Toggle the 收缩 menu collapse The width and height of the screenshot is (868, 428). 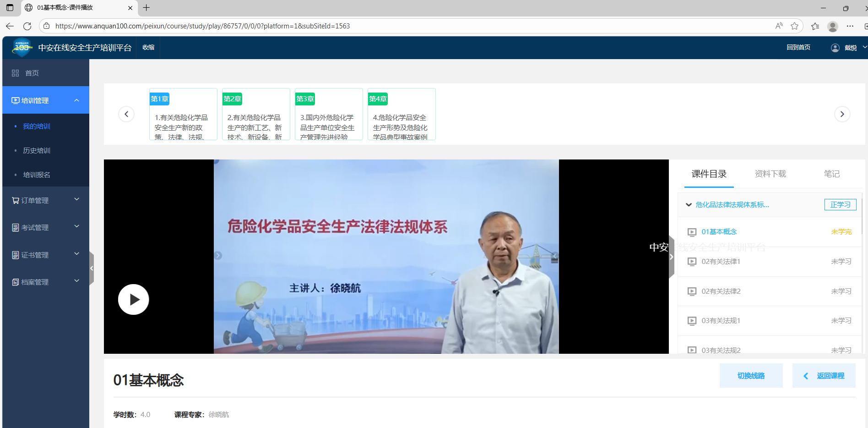pos(148,48)
